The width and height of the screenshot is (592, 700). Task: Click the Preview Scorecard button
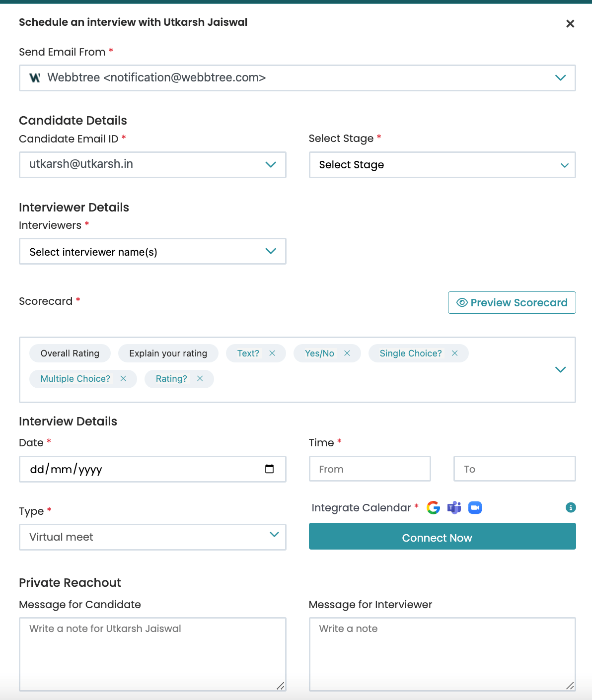(x=512, y=303)
